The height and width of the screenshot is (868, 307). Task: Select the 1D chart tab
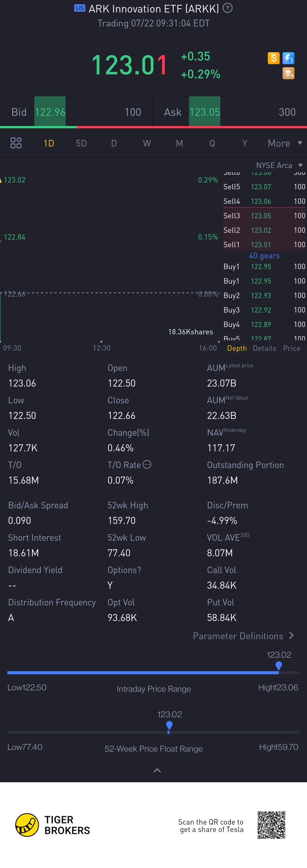[x=49, y=143]
